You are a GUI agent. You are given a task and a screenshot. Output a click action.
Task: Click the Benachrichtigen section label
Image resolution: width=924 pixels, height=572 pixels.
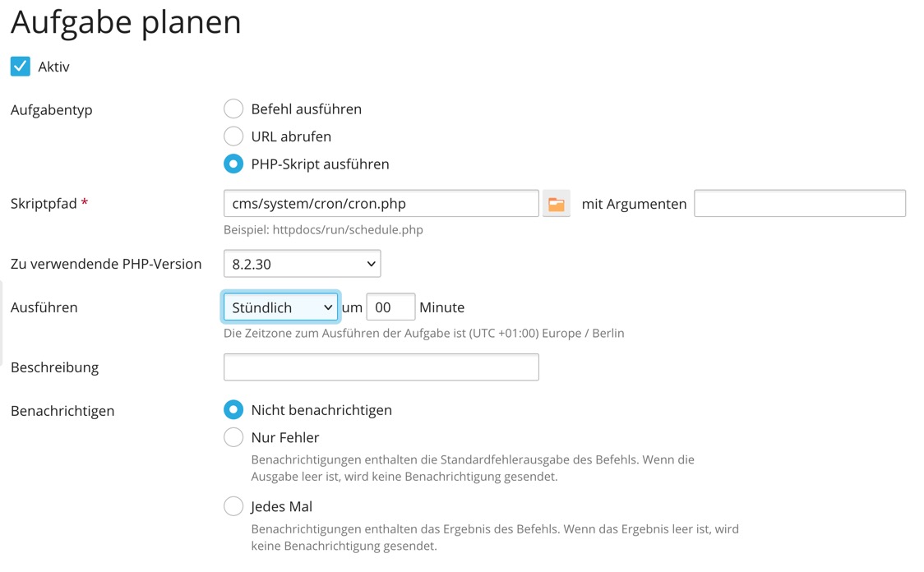tap(62, 410)
